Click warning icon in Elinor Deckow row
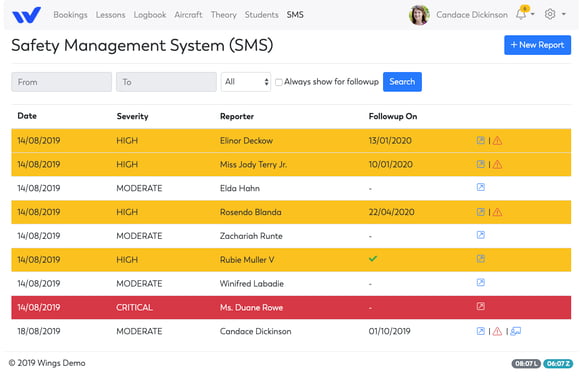Viewport: 580px width, 385px height. coord(498,141)
